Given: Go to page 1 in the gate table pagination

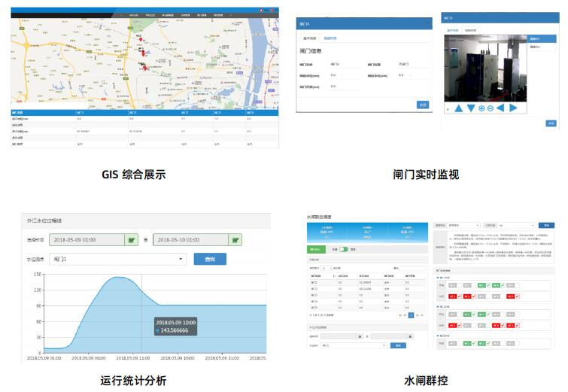Looking at the screenshot, I should [x=411, y=315].
